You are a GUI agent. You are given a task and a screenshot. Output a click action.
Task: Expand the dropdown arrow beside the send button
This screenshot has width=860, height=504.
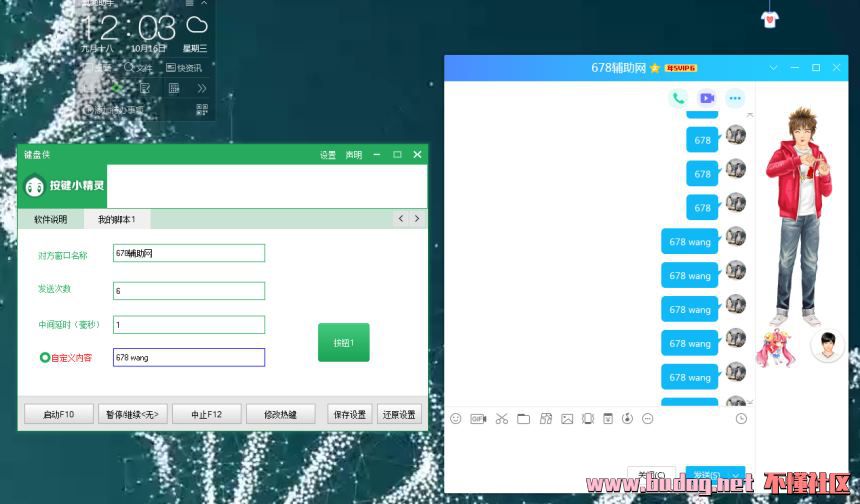(737, 476)
